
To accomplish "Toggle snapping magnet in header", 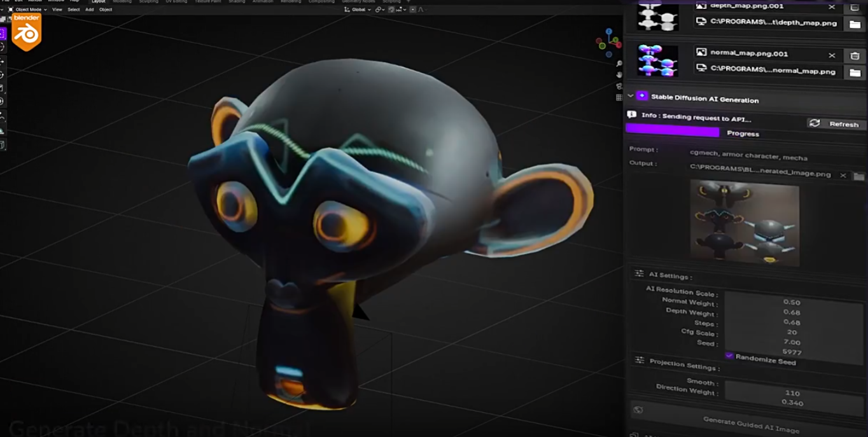I will [x=390, y=10].
